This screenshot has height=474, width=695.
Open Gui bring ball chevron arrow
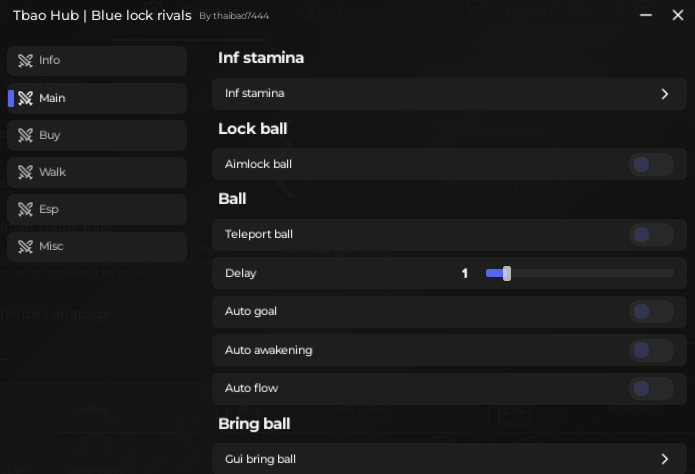tap(664, 459)
